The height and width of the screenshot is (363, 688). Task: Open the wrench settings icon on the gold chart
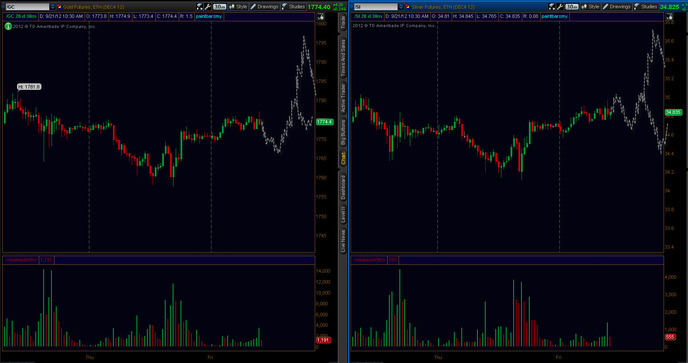coord(208,7)
